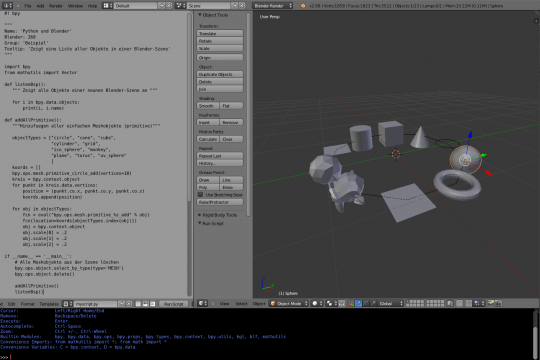Open the Blender Render engine dropdown
540x360 pixels.
[x=272, y=6]
